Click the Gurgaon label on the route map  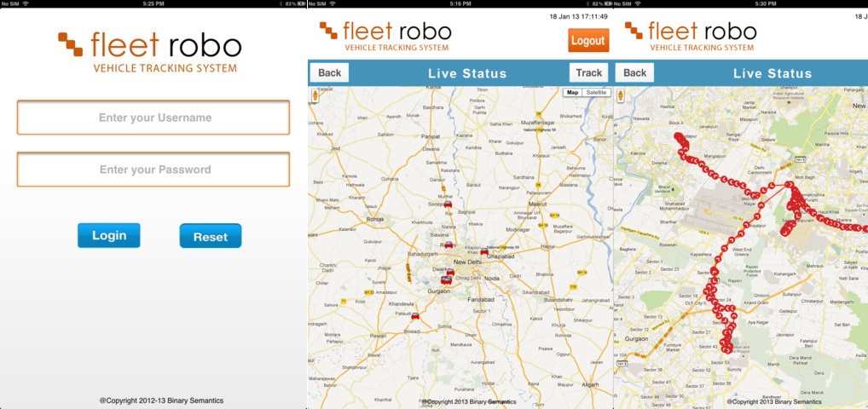click(637, 338)
